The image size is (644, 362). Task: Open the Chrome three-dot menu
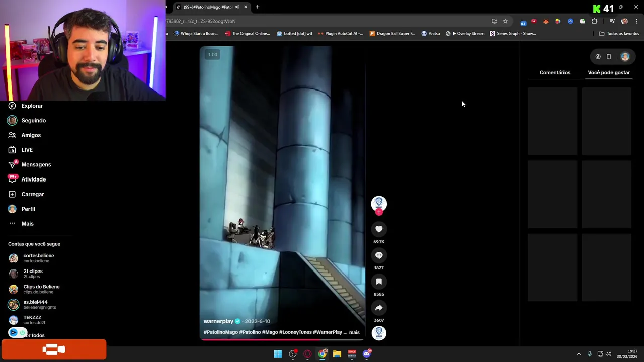pos(636,21)
